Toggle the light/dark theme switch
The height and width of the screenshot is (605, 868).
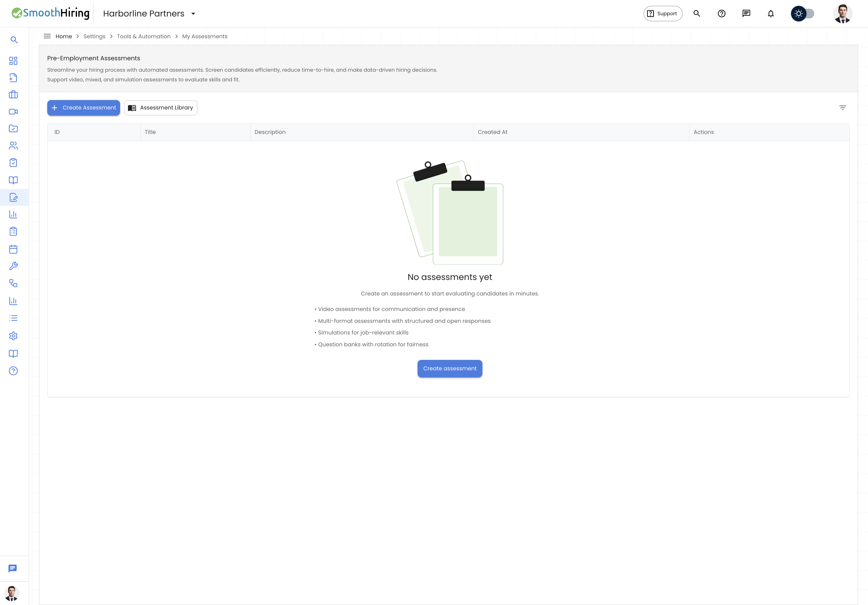point(803,14)
